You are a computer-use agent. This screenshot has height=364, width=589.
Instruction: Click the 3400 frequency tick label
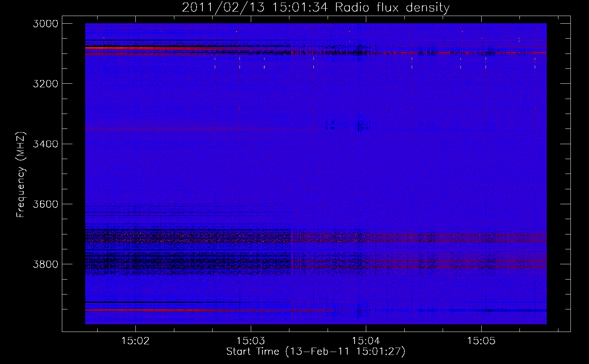coord(46,144)
